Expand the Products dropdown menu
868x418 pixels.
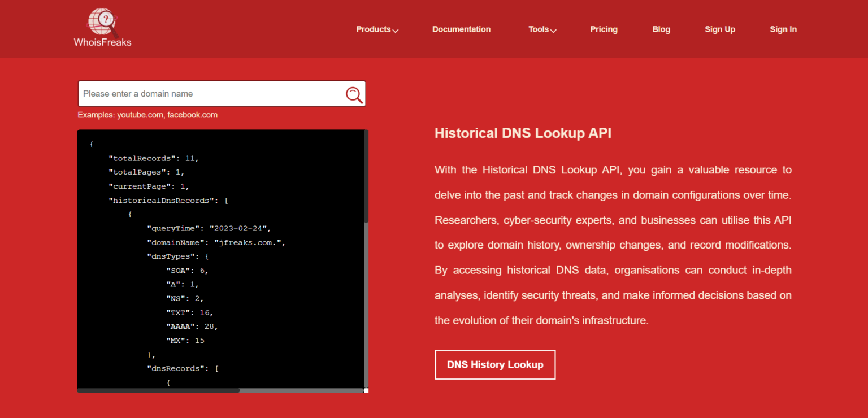click(373, 29)
